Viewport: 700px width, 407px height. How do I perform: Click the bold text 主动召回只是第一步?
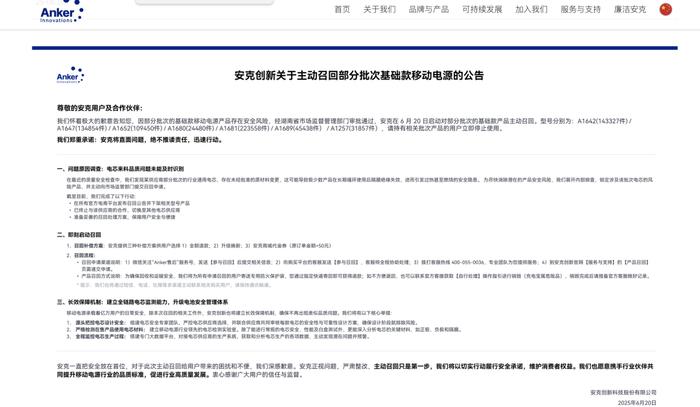coord(402,366)
